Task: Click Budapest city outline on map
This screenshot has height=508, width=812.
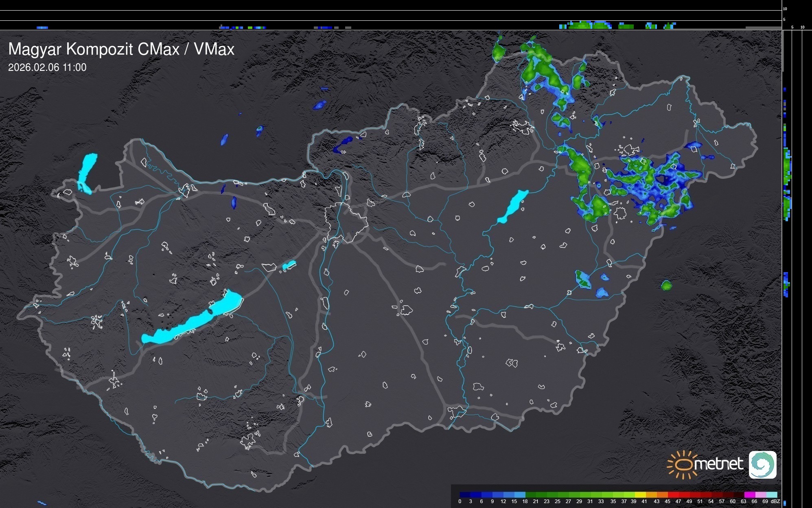Action: tap(346, 222)
